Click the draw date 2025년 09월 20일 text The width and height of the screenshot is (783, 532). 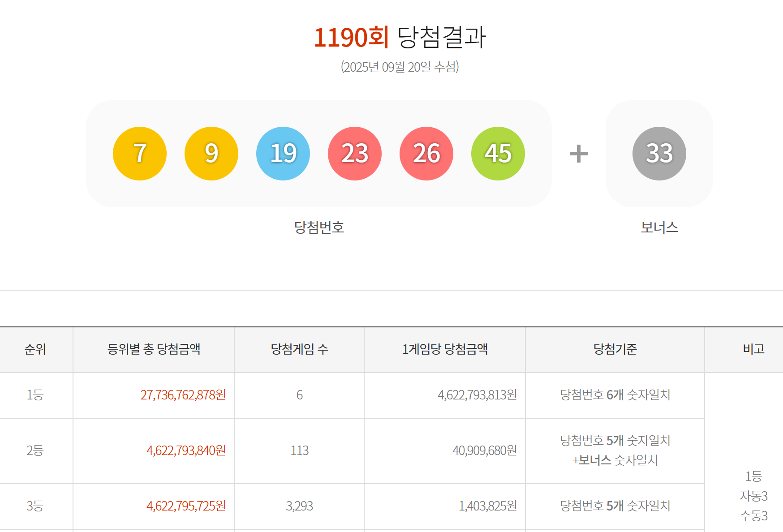(x=400, y=67)
